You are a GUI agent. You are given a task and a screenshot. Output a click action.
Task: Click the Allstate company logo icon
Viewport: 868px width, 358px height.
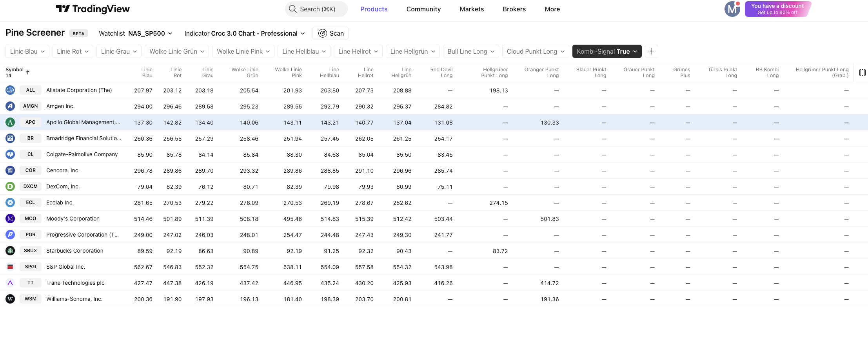(10, 90)
